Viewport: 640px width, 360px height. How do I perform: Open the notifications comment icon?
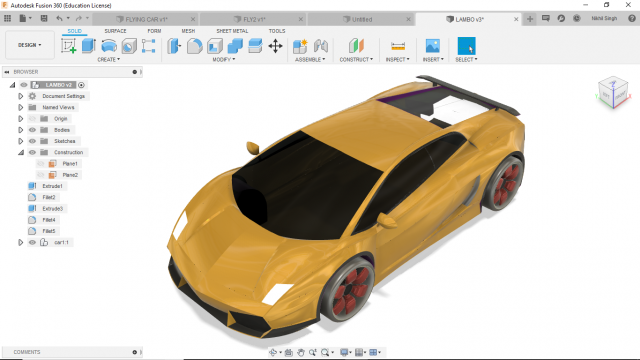(546, 18)
